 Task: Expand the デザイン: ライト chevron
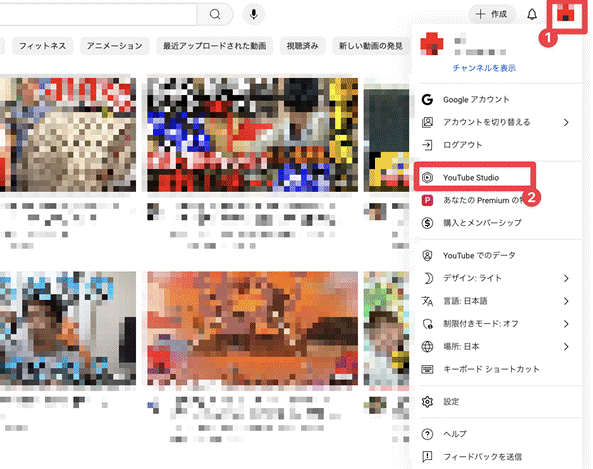pyautogui.click(x=566, y=278)
